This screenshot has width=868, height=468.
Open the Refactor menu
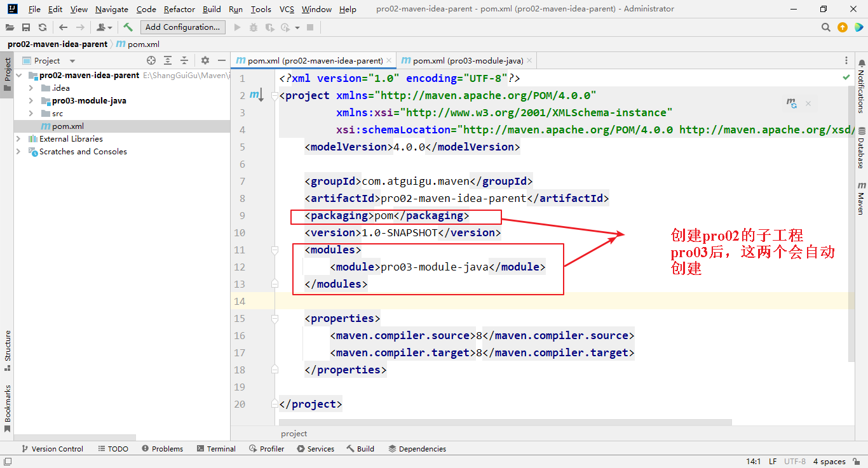(179, 9)
